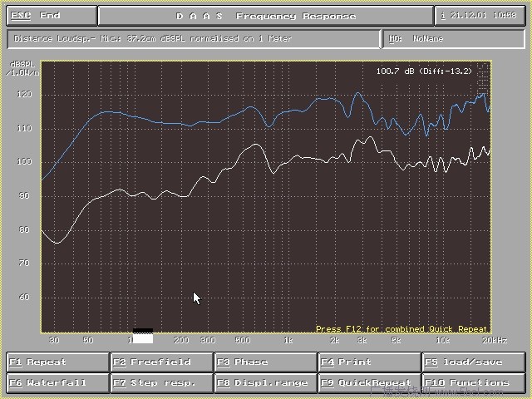
Task: Click the white highlighted frequency marker at 100 Hz
Action: [142, 337]
